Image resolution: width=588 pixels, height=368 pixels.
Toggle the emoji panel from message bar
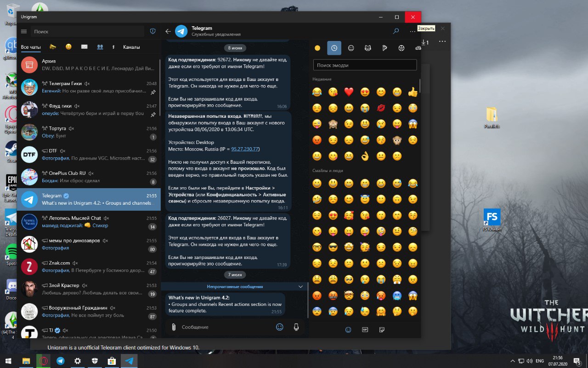[279, 327]
